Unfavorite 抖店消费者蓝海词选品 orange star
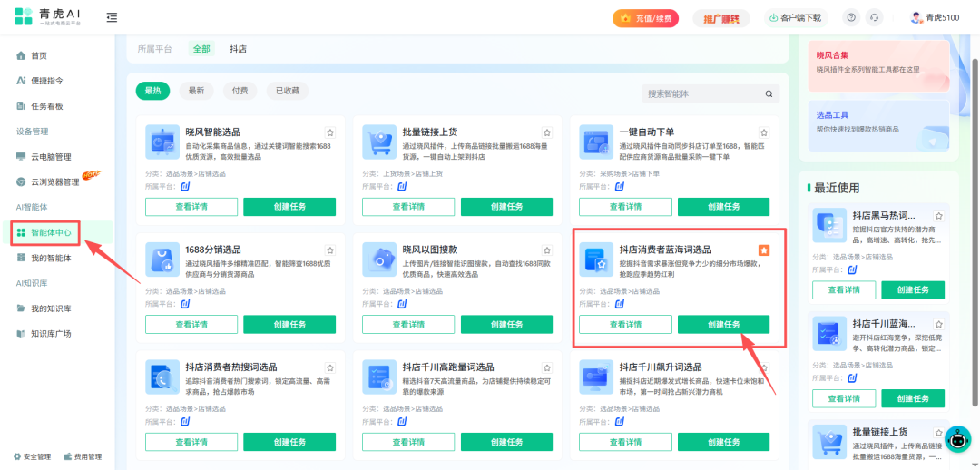Screen dimensions: 980x470 point(764,250)
